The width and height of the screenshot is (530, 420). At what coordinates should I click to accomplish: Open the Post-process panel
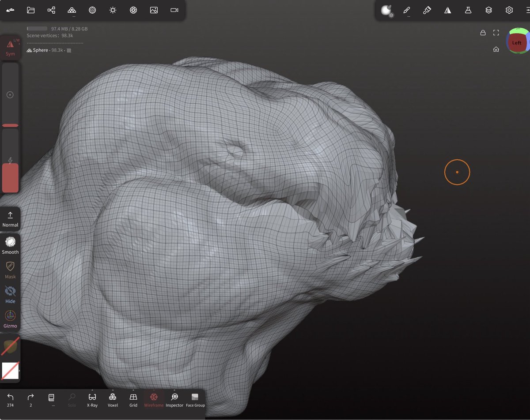[133, 10]
